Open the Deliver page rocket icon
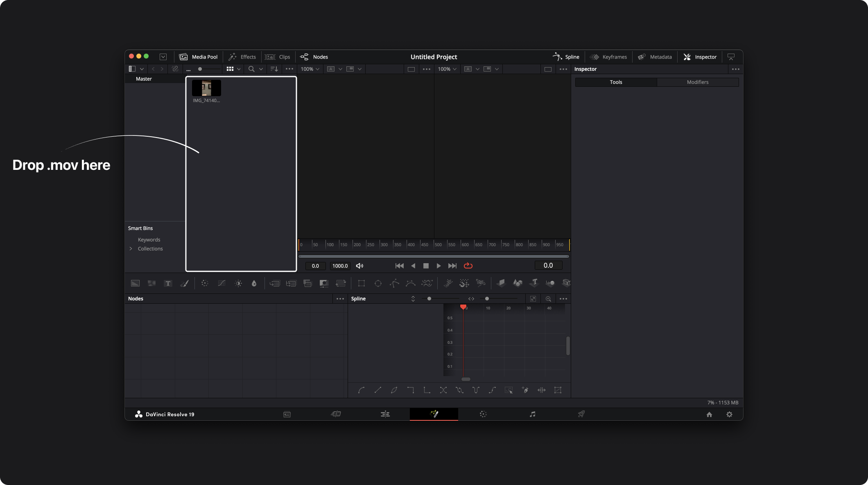This screenshot has width=868, height=485. (x=581, y=414)
